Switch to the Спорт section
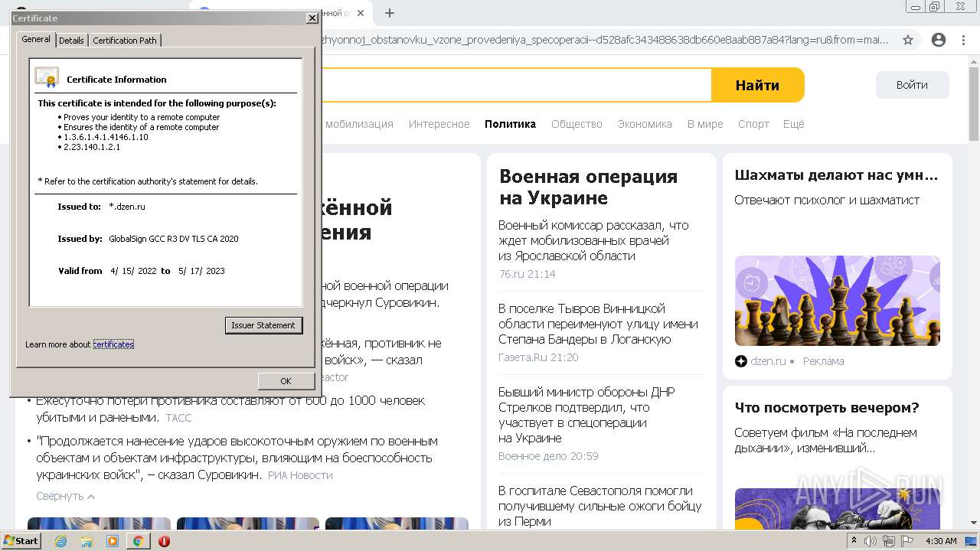 [x=753, y=124]
